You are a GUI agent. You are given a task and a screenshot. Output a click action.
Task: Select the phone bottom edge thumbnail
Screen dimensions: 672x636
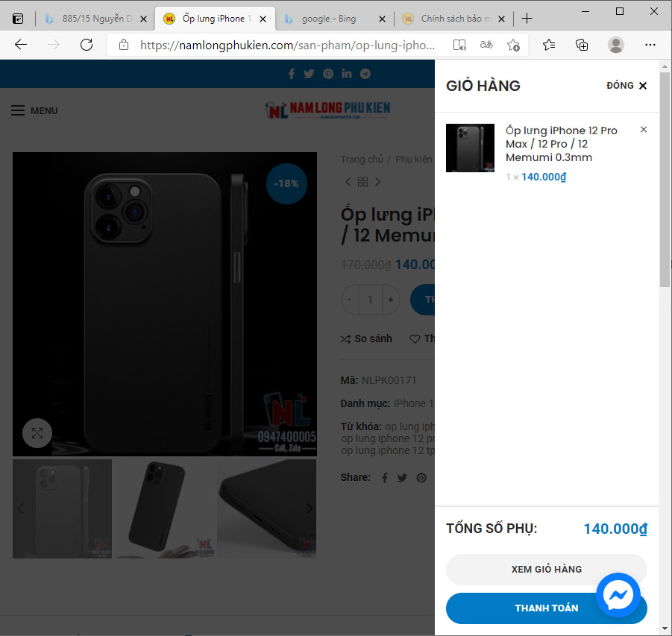click(266, 509)
